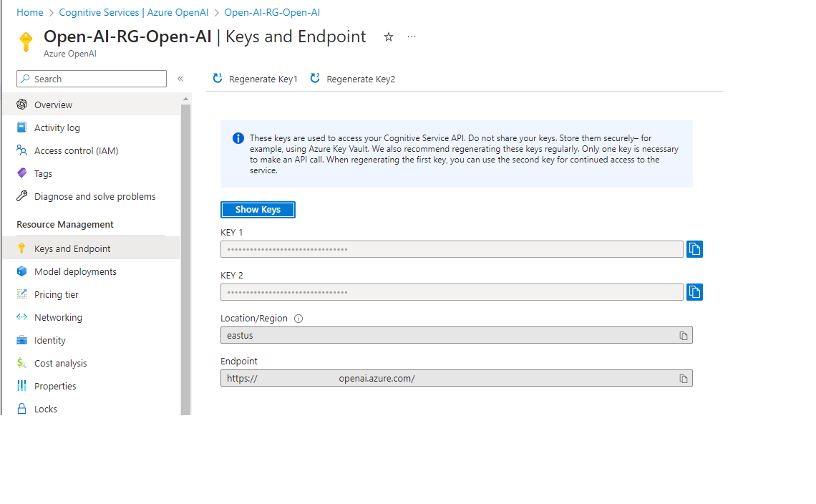Click the Regenerate Key1 refresh icon
The width and height of the screenshot is (816, 504).
coord(218,78)
